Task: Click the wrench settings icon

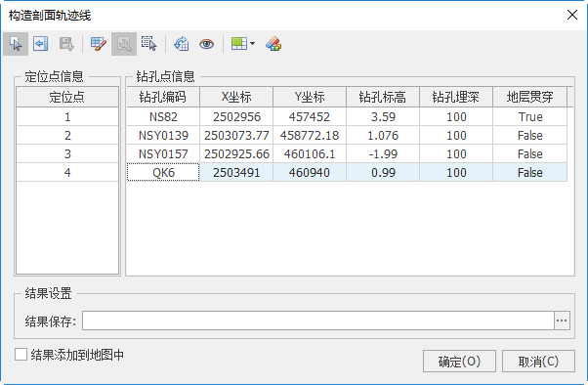Action: tap(124, 44)
